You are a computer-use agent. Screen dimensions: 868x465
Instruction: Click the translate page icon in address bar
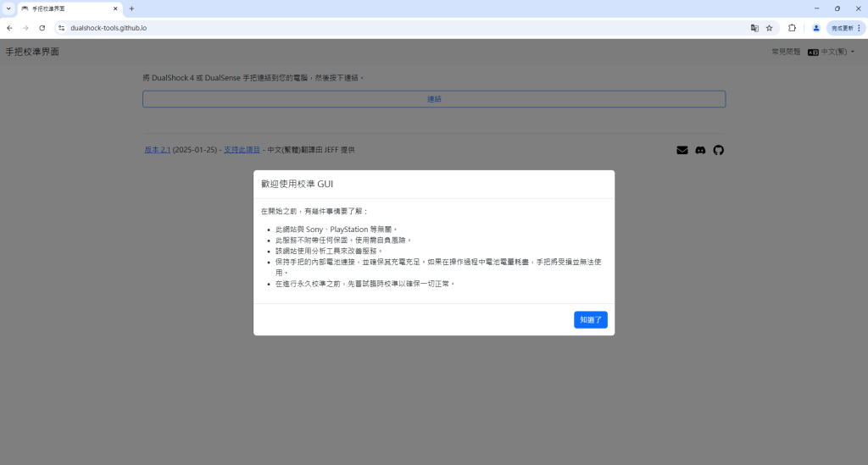click(x=754, y=28)
